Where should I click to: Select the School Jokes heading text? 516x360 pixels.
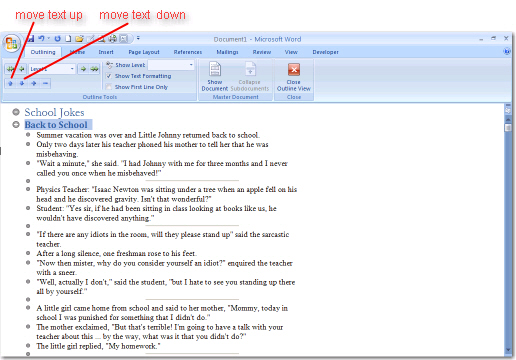(x=54, y=112)
